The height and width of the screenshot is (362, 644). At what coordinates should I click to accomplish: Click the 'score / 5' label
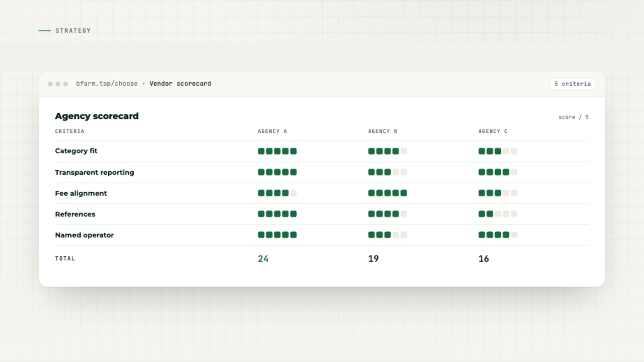pyautogui.click(x=573, y=117)
